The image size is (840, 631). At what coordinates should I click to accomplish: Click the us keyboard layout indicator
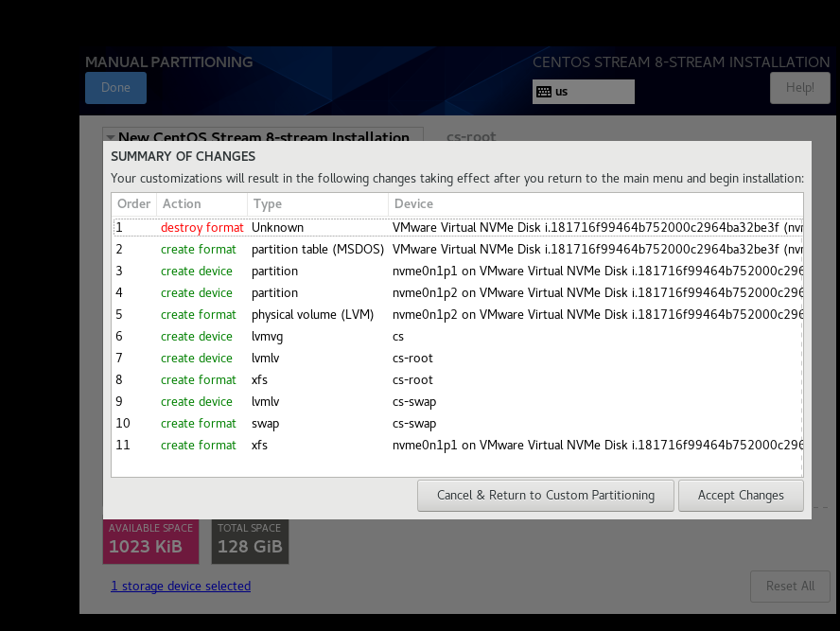pyautogui.click(x=584, y=92)
